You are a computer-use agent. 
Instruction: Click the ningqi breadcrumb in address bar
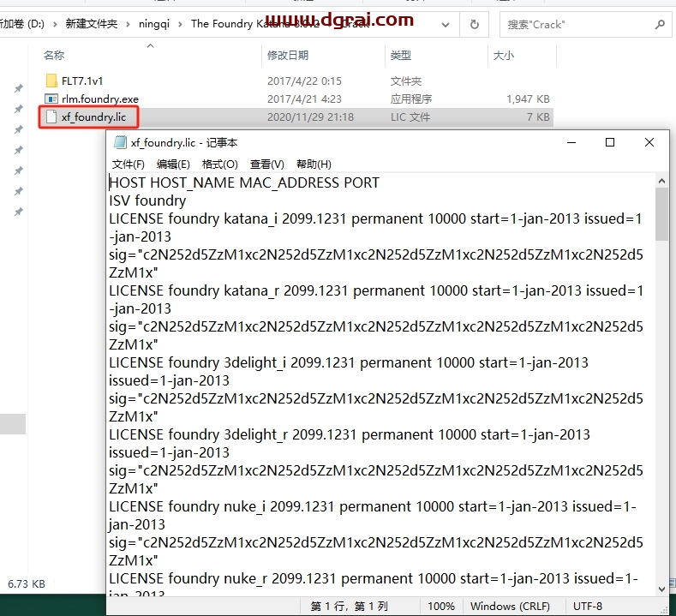pyautogui.click(x=154, y=24)
